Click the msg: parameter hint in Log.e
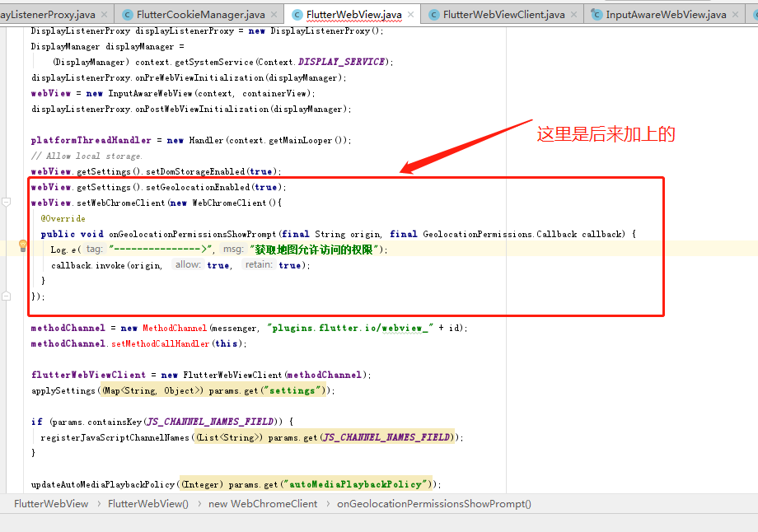Viewport: 758px width, 532px height. 233,249
